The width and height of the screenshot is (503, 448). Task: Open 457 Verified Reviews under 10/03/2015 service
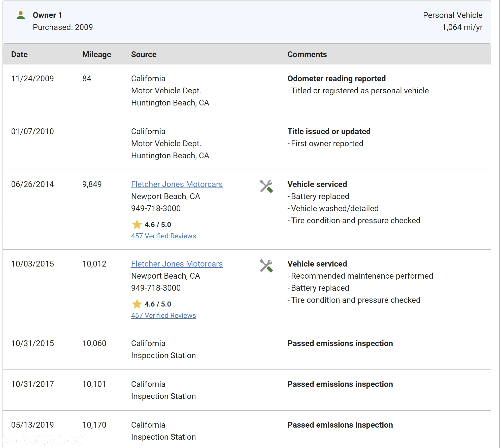tap(163, 315)
